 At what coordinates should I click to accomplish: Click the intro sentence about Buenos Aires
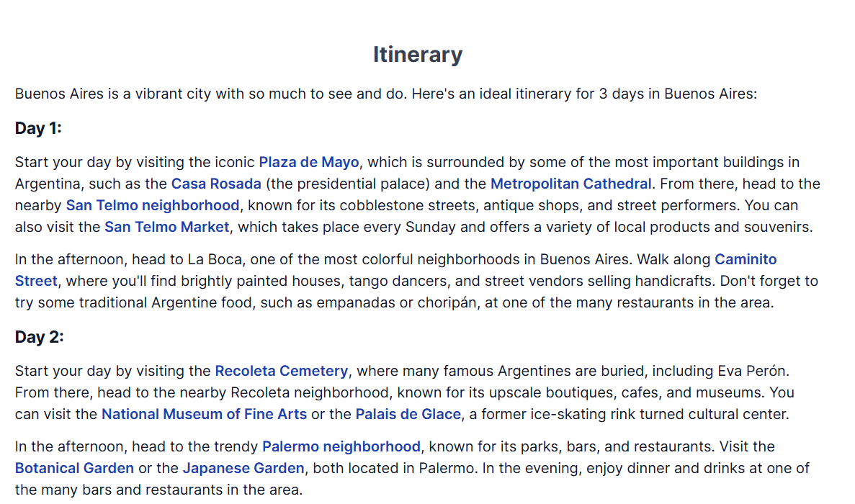[x=385, y=94]
